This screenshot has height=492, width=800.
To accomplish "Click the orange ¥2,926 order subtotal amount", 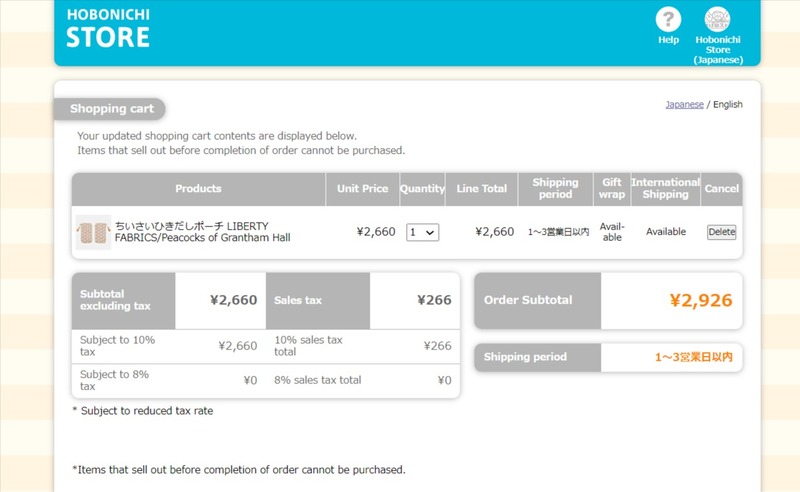I will (x=700, y=301).
